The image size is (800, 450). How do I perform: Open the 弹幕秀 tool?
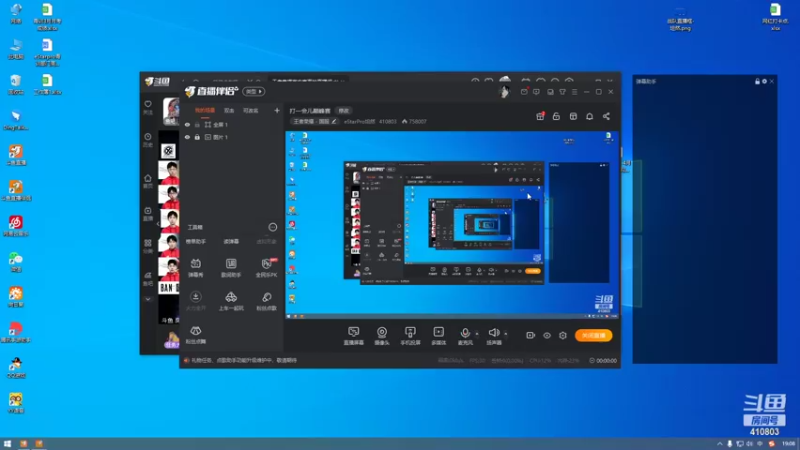tap(196, 267)
